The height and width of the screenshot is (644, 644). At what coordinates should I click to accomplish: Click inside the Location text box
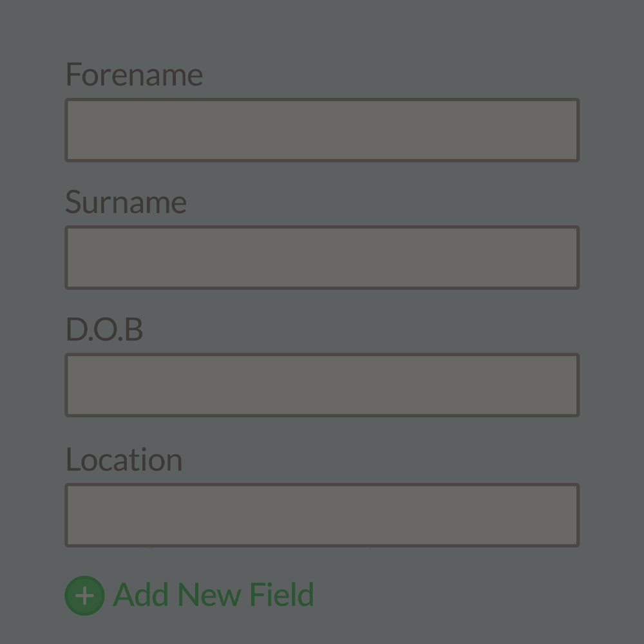click(322, 515)
